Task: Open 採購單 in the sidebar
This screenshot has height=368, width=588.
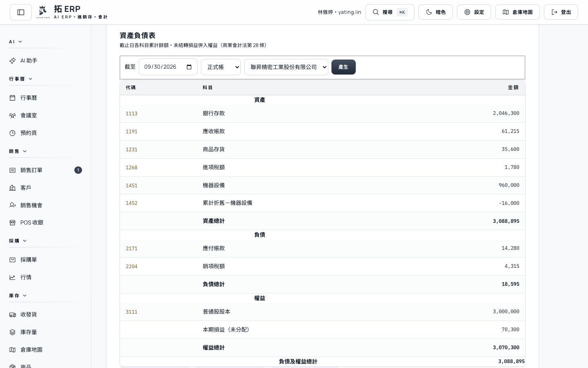Action: tap(46, 260)
